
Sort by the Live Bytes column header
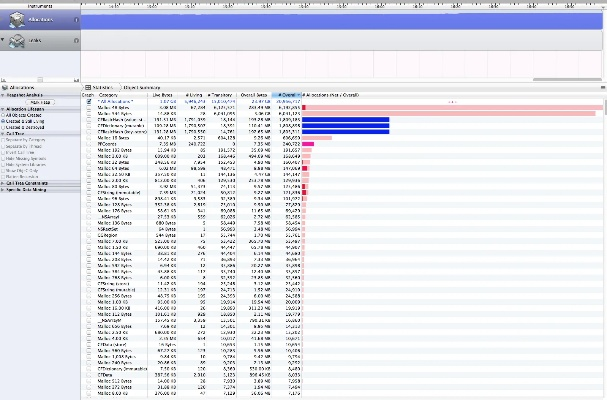coord(163,95)
